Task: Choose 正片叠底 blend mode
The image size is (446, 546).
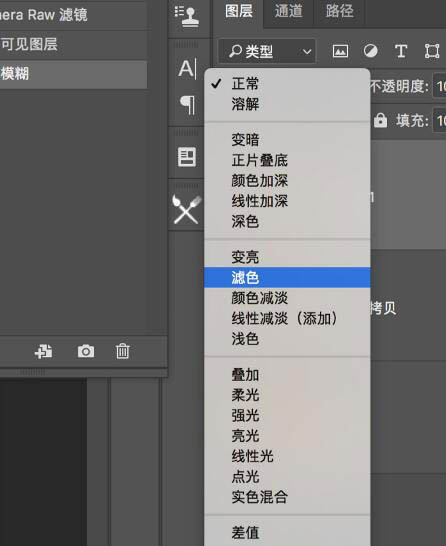Action: point(287,160)
